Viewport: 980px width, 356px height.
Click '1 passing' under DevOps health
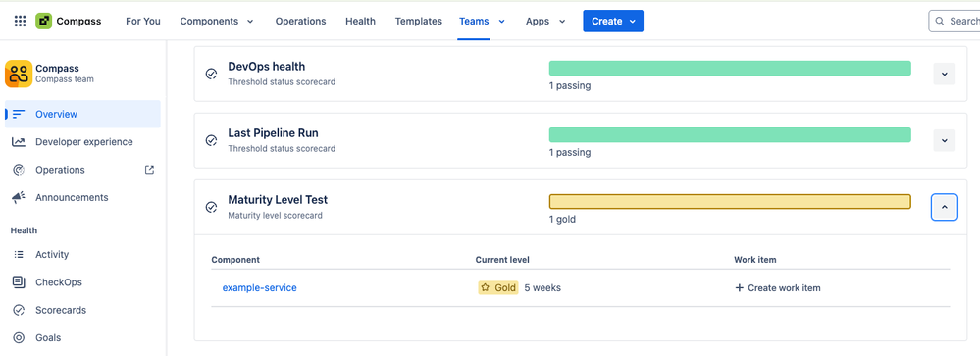point(570,85)
